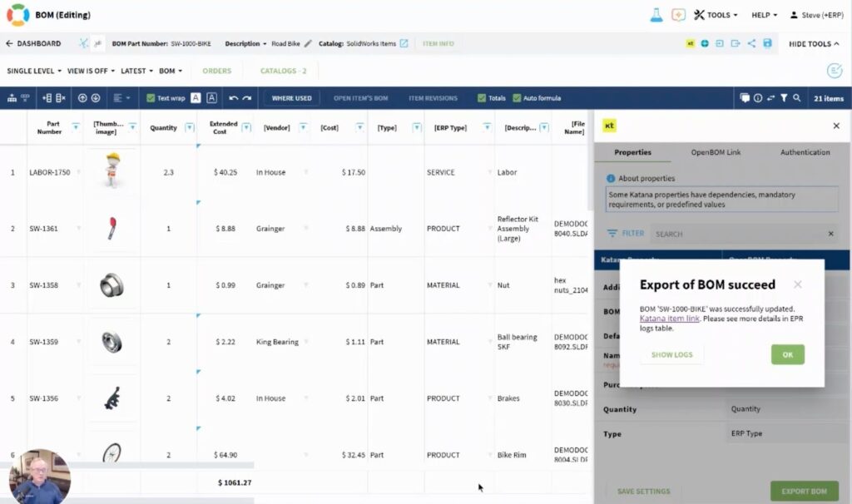Click the undo arrow in the toolbar
The height and width of the screenshot is (504, 852).
[234, 98]
